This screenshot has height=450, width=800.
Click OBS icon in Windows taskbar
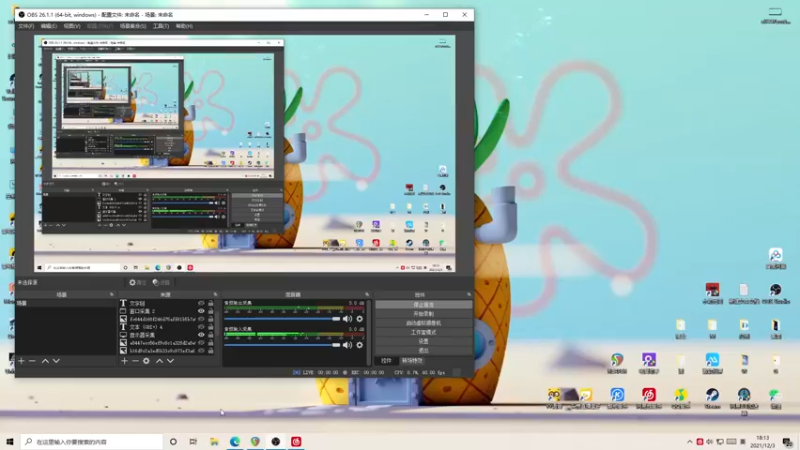click(x=276, y=442)
